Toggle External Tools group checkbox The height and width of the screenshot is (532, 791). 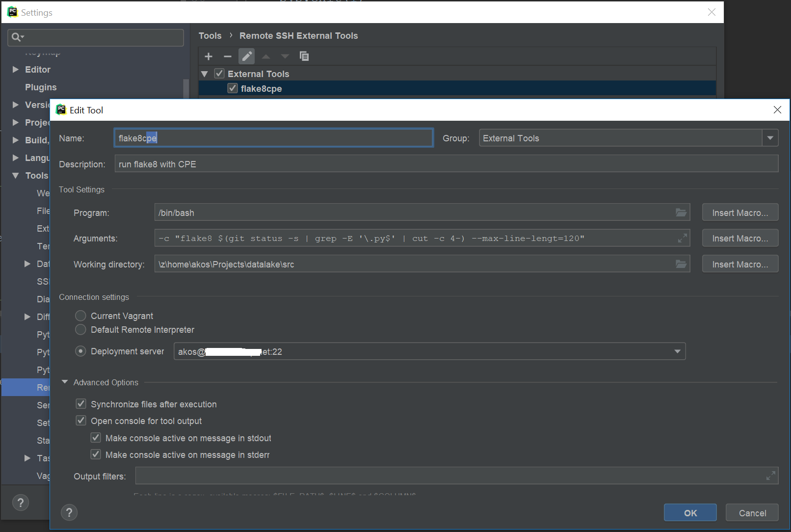click(219, 74)
